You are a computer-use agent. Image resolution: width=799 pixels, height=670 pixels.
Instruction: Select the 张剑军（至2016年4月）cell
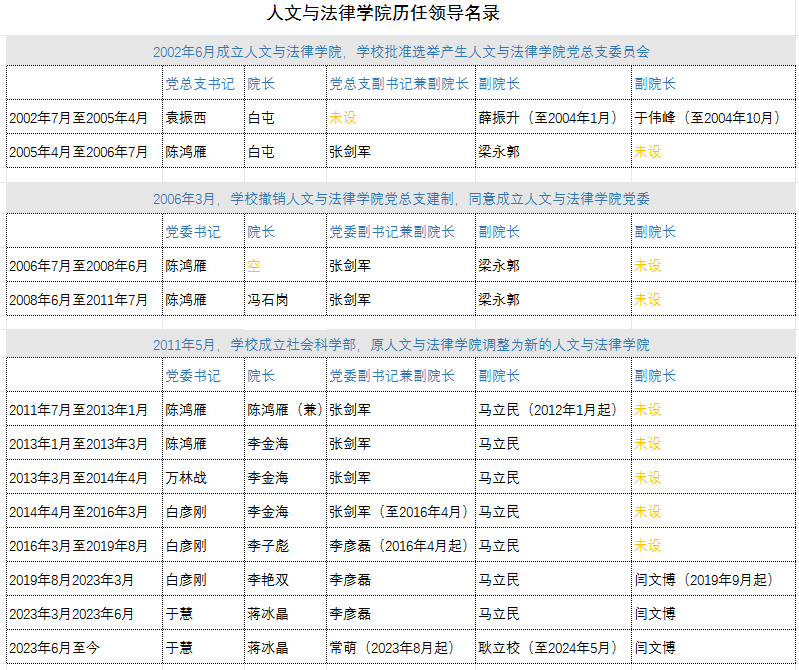(399, 511)
